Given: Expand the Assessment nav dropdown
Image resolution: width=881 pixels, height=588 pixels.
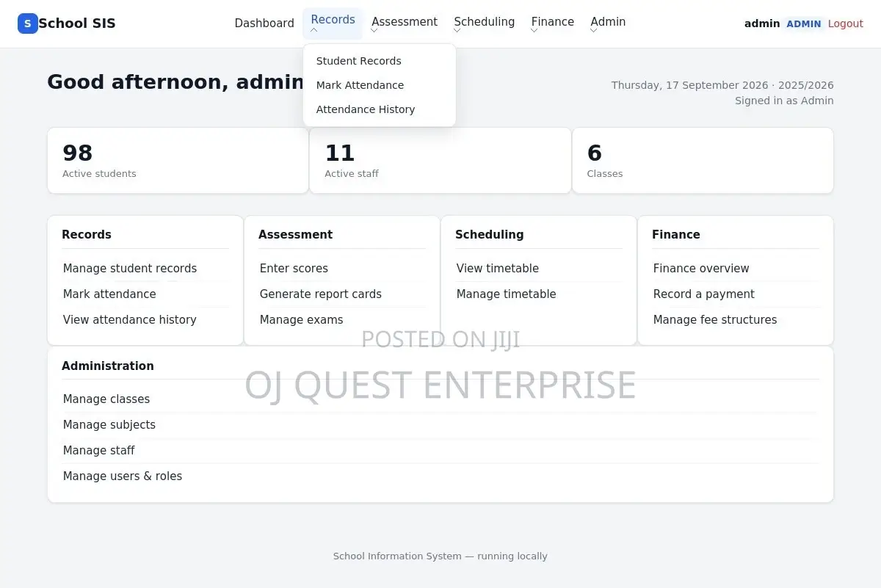Looking at the screenshot, I should [x=405, y=23].
